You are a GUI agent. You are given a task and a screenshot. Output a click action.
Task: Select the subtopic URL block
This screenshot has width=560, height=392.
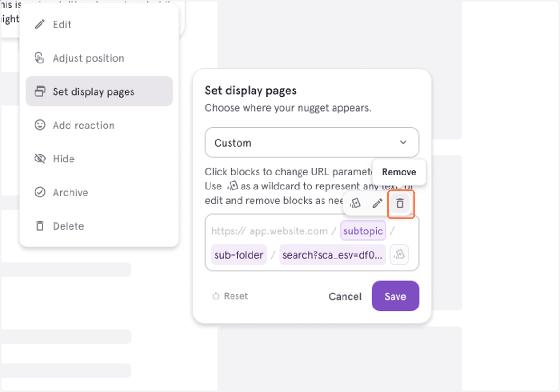click(363, 231)
